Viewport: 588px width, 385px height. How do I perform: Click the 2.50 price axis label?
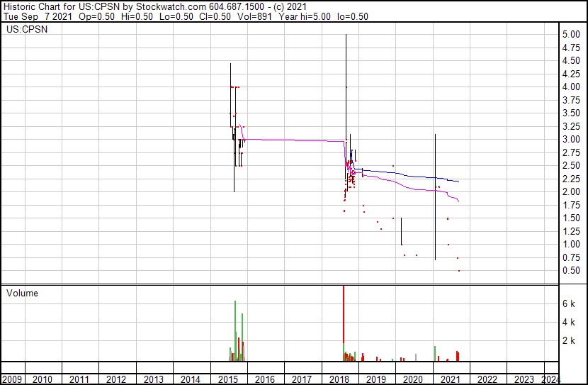pyautogui.click(x=571, y=165)
